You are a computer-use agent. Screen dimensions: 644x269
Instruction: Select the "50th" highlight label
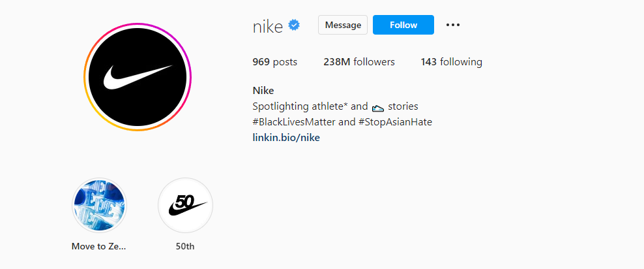point(185,247)
